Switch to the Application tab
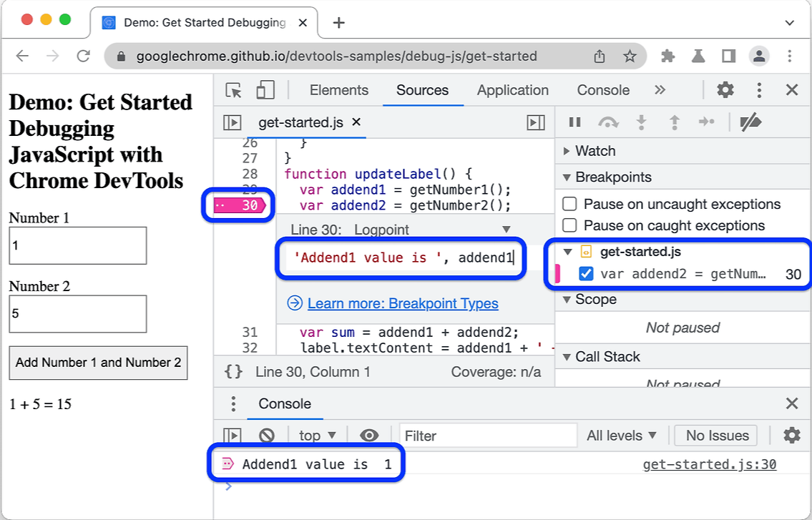The height and width of the screenshot is (520, 812). pyautogui.click(x=513, y=90)
